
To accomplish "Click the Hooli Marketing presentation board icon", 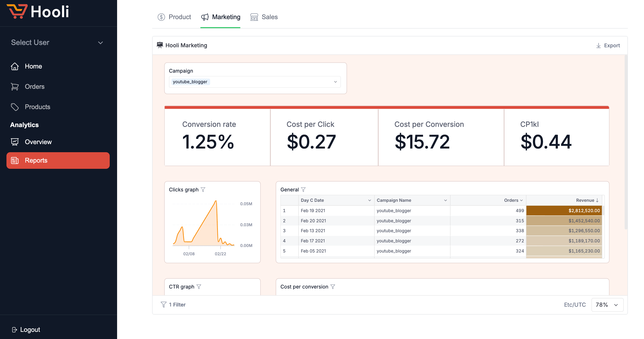I will 160,45.
